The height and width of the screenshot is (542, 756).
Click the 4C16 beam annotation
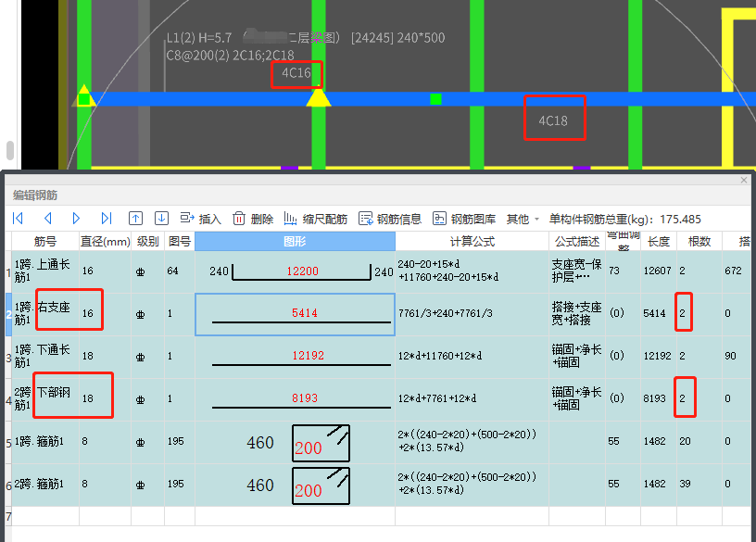click(296, 73)
